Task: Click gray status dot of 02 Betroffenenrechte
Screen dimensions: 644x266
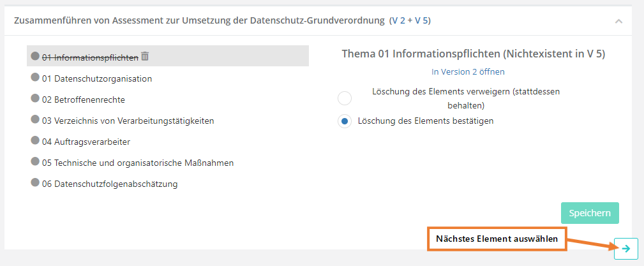Action: [x=35, y=99]
